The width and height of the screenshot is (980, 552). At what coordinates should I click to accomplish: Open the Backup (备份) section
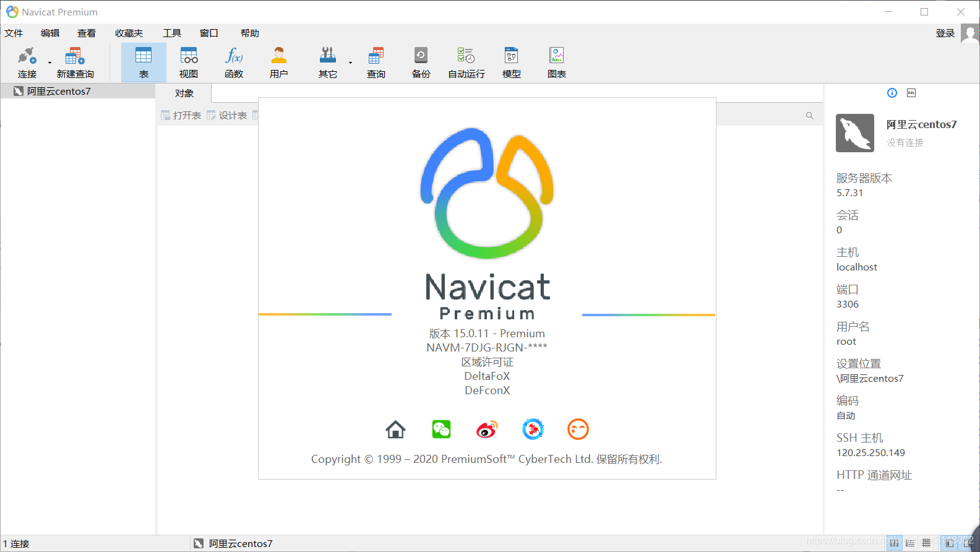(421, 62)
